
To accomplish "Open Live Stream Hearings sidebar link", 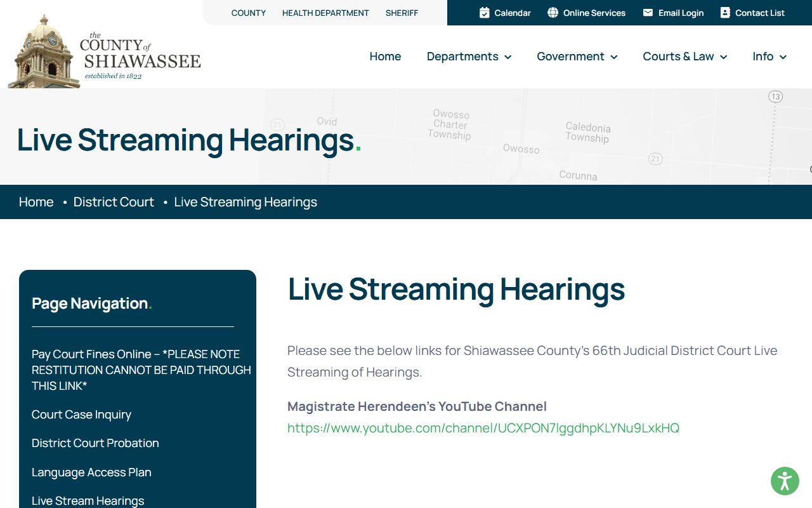I will (x=88, y=501).
